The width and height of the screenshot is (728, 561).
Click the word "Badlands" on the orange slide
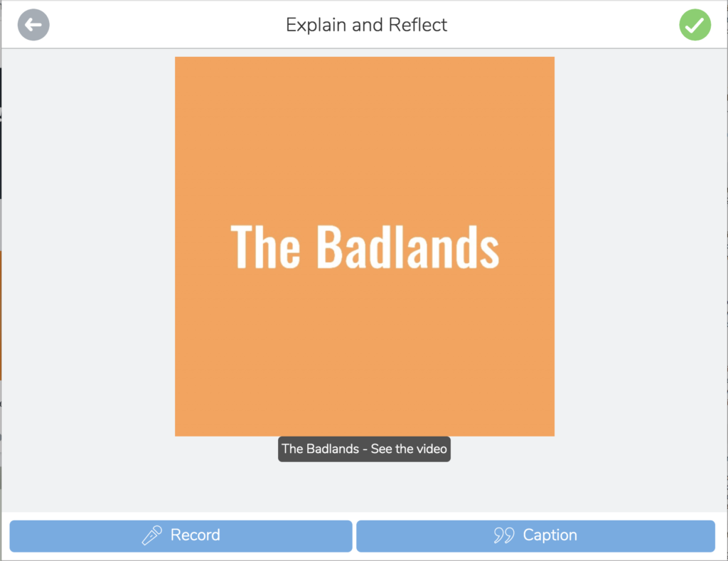click(407, 246)
